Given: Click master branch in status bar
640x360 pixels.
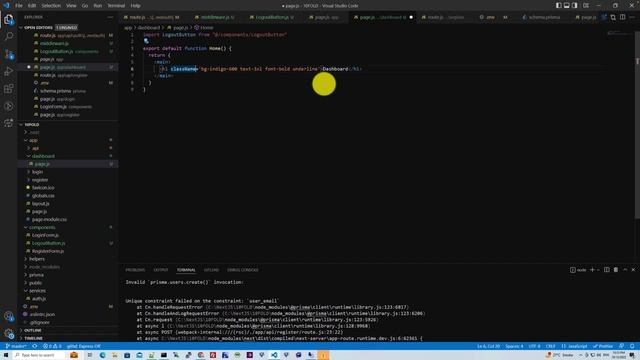Looking at the screenshot, I should pyautogui.click(x=16, y=346).
